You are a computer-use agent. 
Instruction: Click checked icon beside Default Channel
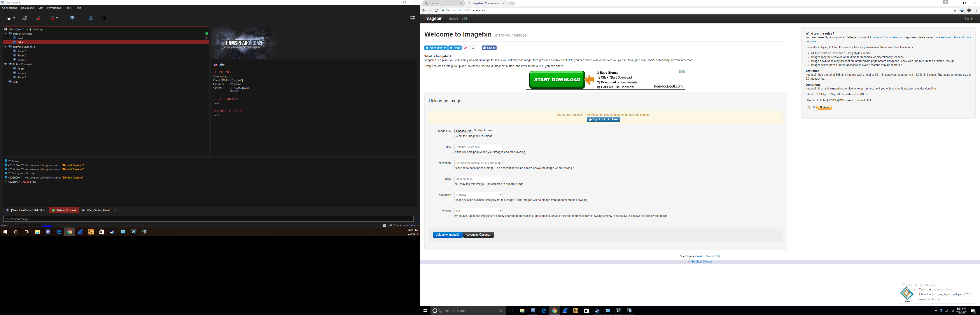click(10, 33)
